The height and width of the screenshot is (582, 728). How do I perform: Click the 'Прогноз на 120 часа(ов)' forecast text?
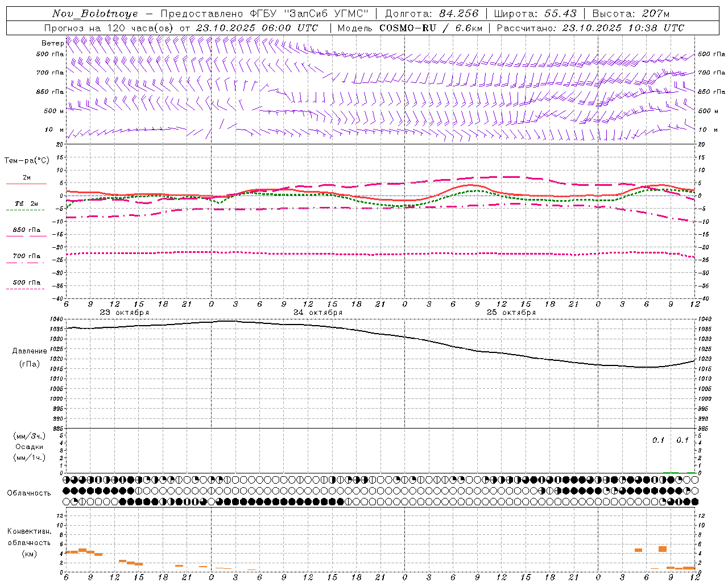(x=109, y=28)
